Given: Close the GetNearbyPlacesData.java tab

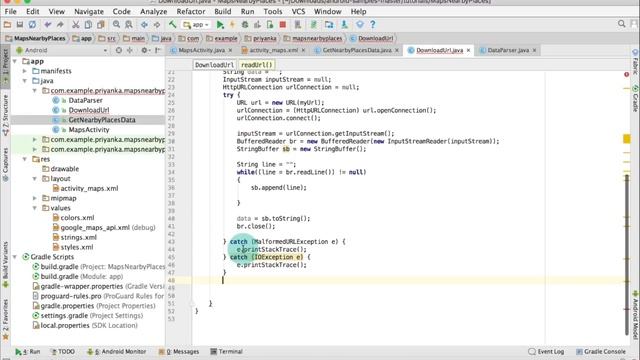Looking at the screenshot, I should click(397, 50).
